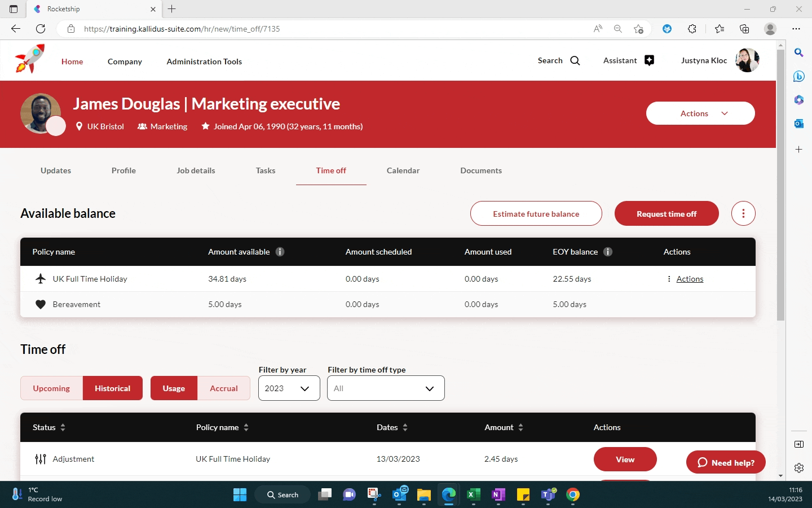Click Estimate future balance button
Image resolution: width=812 pixels, height=508 pixels.
[x=536, y=214]
